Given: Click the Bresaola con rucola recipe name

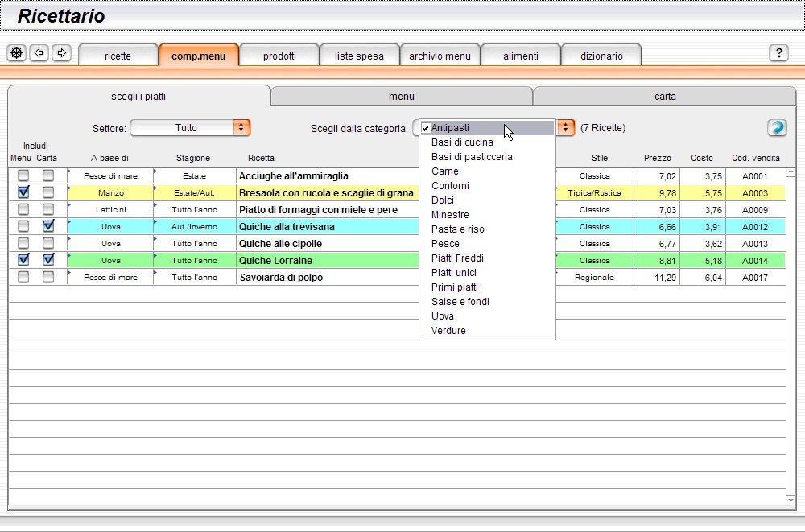Looking at the screenshot, I should 327,193.
